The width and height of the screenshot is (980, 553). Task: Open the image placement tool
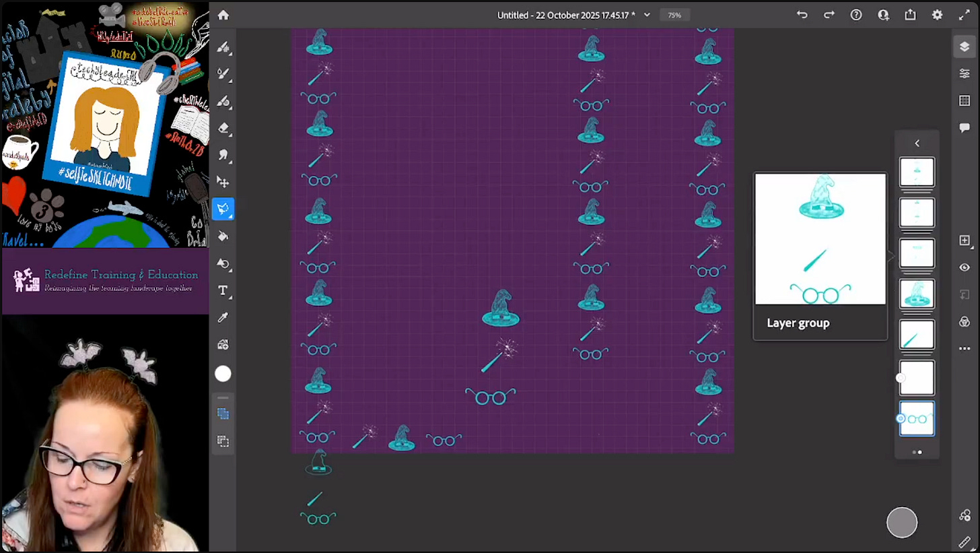tap(223, 344)
